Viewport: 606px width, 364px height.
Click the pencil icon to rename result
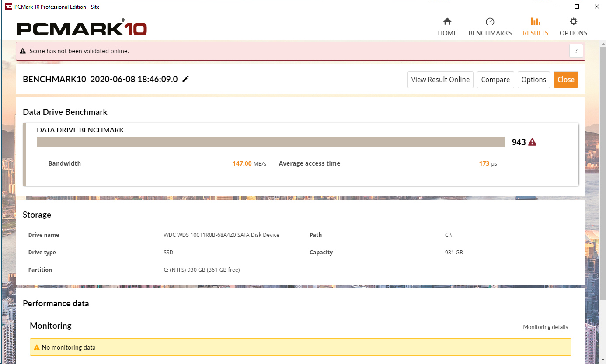tap(185, 79)
